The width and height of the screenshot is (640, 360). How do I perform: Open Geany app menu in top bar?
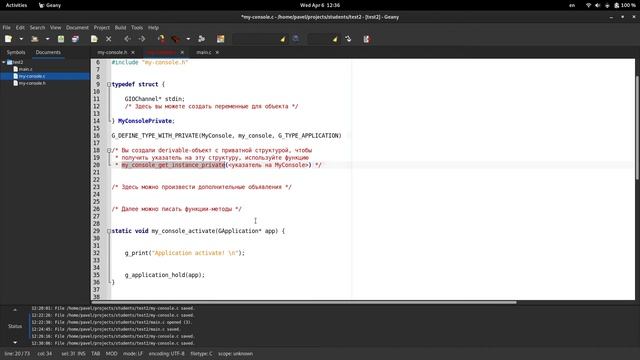tap(50, 5)
